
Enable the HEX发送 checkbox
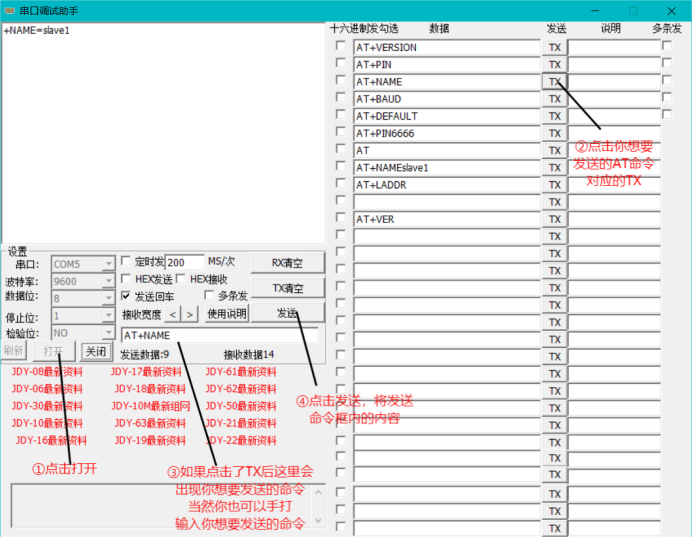[126, 278]
